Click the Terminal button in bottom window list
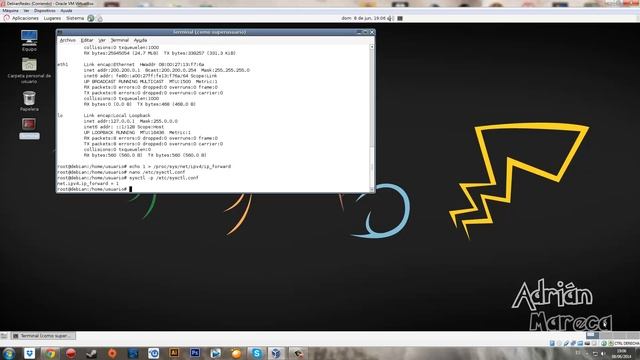Screen dimensions: 640x360 click(x=44, y=336)
